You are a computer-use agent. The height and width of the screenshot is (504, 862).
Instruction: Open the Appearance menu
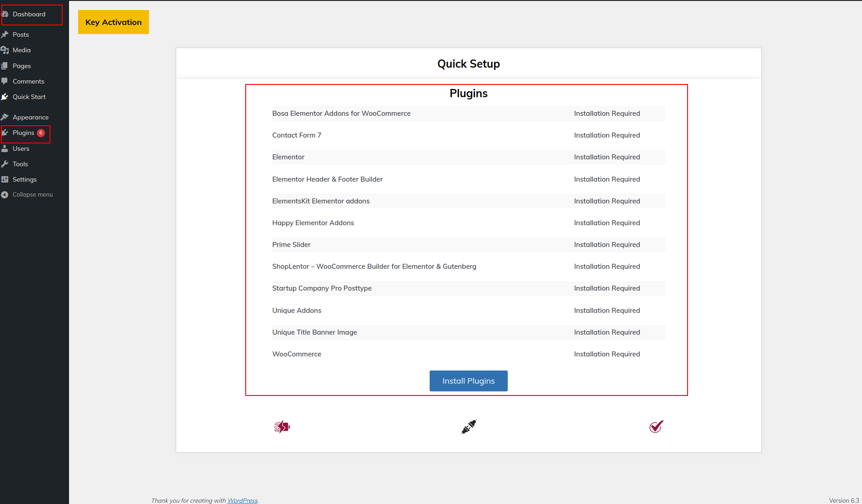30,117
